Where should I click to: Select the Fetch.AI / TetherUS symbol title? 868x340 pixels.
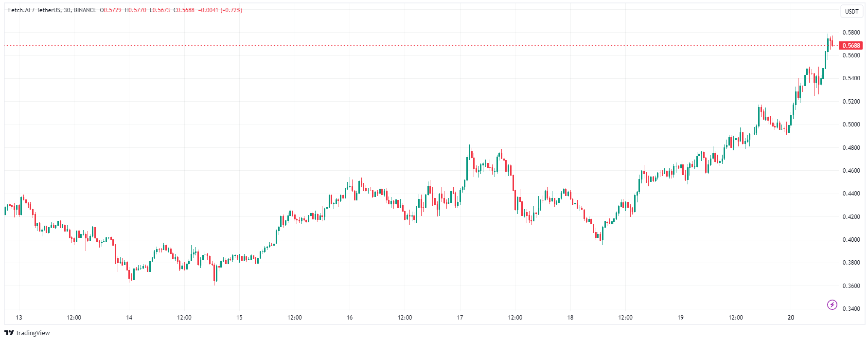[34, 10]
